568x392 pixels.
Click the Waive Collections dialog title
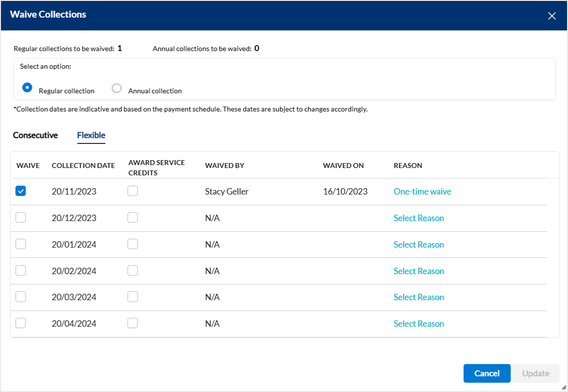pyautogui.click(x=48, y=14)
